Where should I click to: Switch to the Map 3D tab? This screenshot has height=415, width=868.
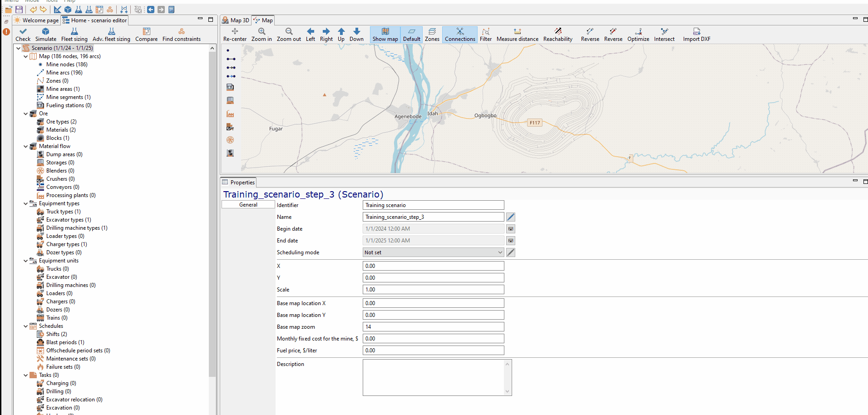coord(236,20)
